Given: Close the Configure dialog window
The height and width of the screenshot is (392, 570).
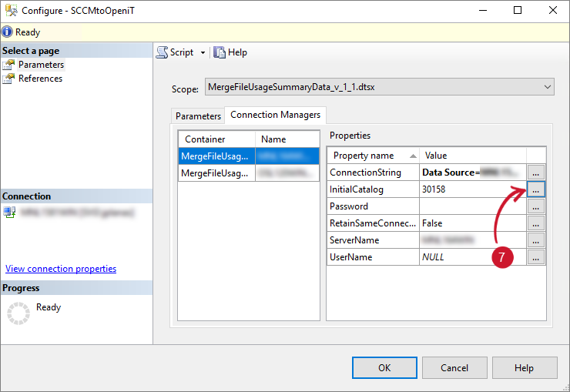Looking at the screenshot, I should tap(553, 10).
